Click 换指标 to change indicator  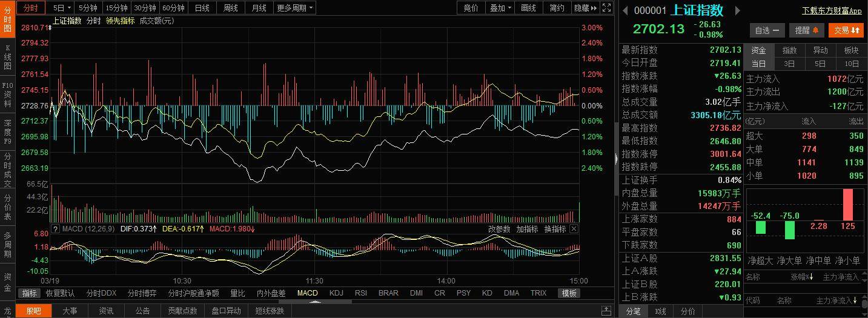click(555, 229)
